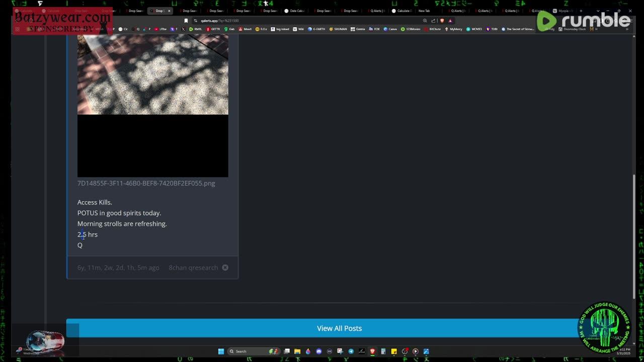Open the TUBI bookmark

click(492, 29)
